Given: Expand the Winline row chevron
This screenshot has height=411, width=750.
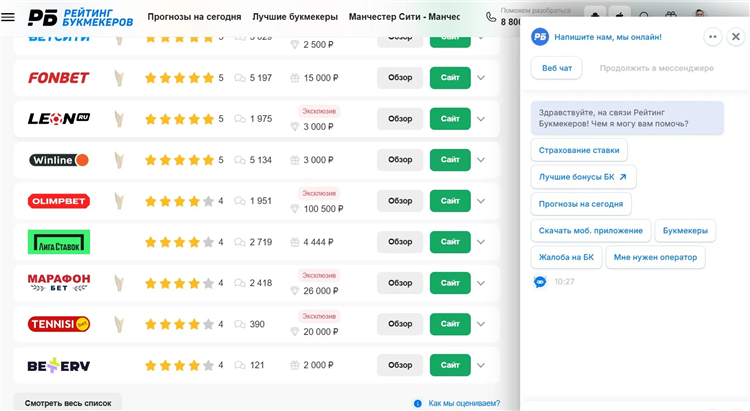Looking at the screenshot, I should [481, 160].
